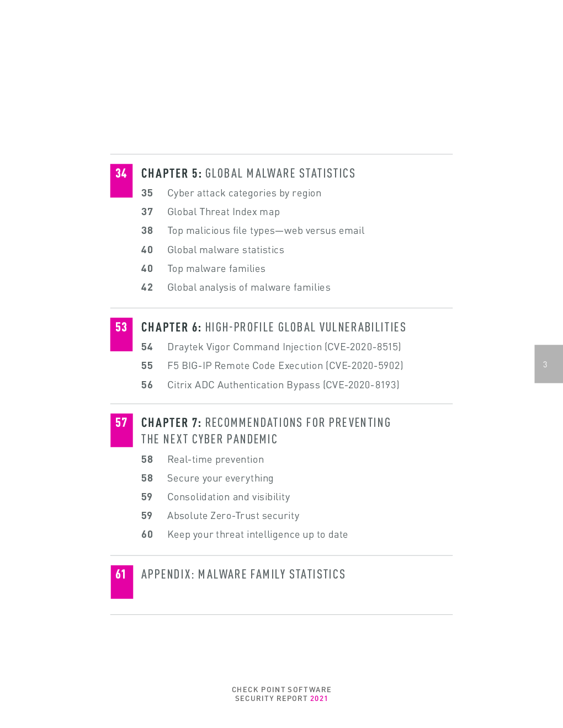Open Chapter 7 Recommendations heading
This screenshot has height=728, width=563.
(265, 431)
